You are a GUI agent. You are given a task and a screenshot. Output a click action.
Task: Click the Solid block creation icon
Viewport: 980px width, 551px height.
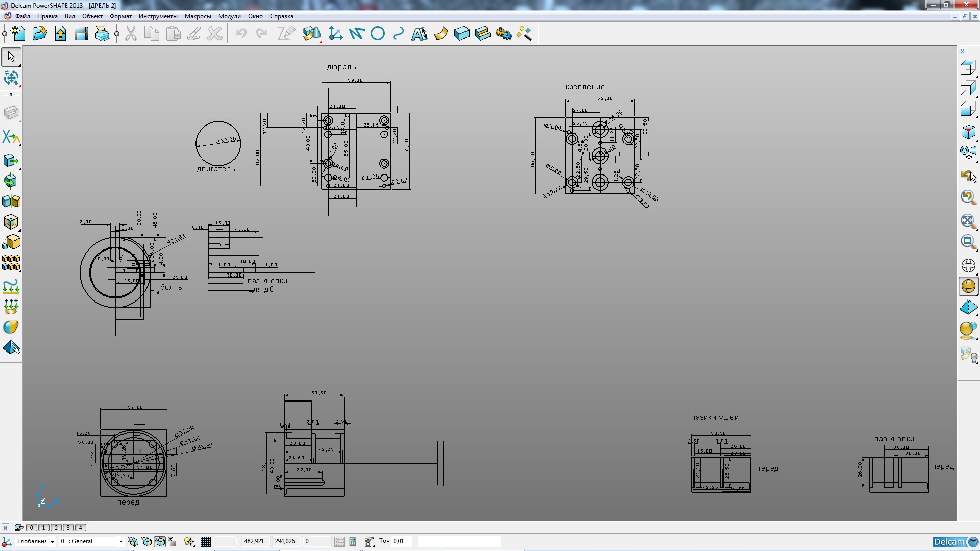tap(461, 34)
